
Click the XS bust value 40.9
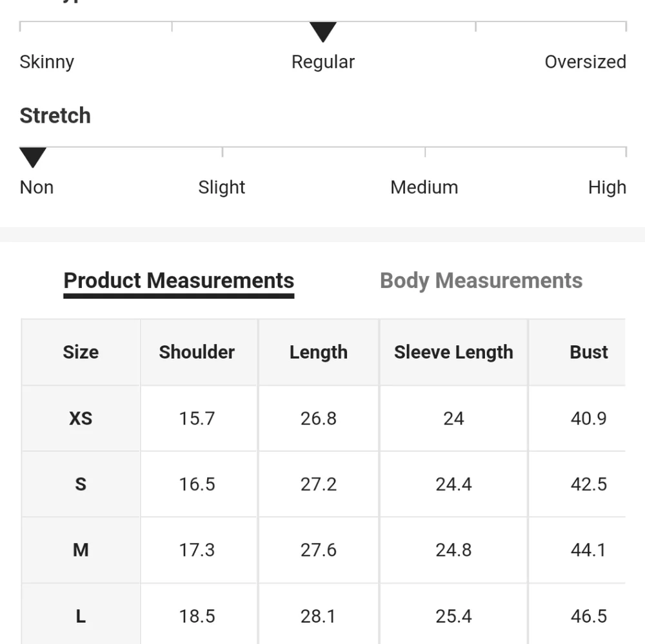(589, 419)
